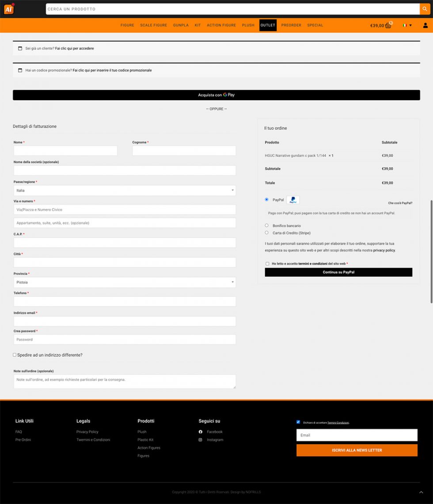Click the page's vertical scrollbar
The height and width of the screenshot is (504, 433).
click(431, 252)
